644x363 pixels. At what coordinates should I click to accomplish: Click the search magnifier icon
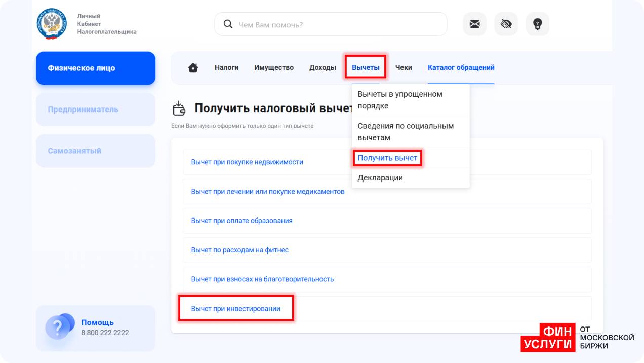click(228, 24)
